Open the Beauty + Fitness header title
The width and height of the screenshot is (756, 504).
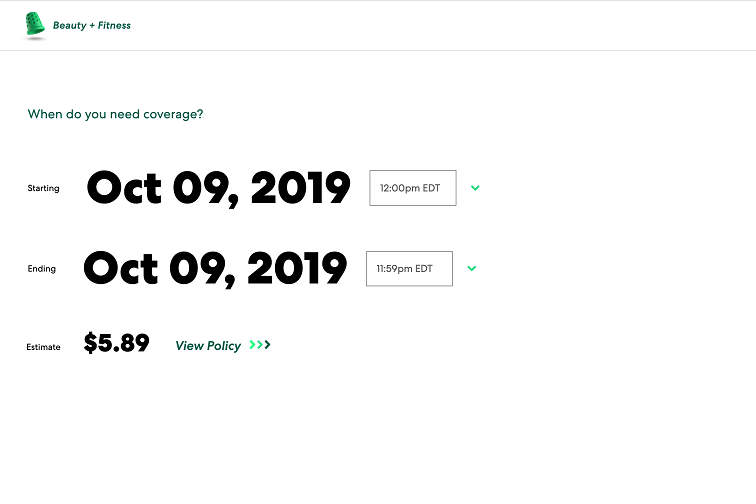92,26
